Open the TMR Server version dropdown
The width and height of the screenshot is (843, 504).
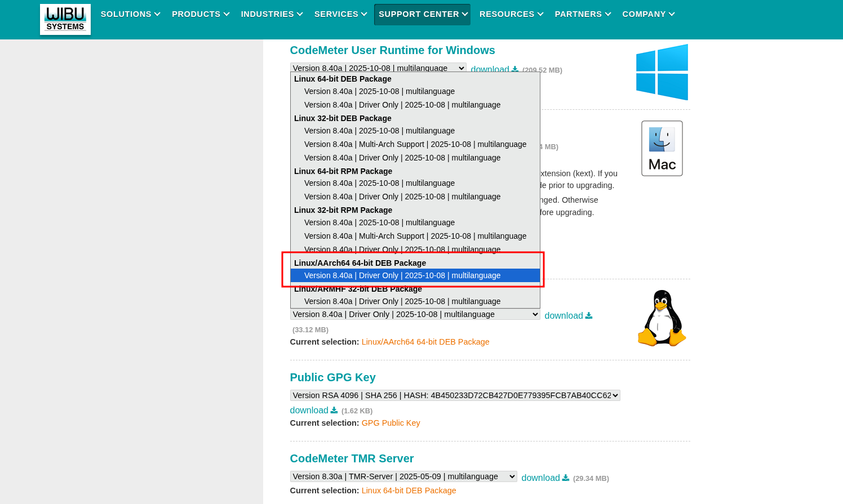pyautogui.click(x=403, y=476)
